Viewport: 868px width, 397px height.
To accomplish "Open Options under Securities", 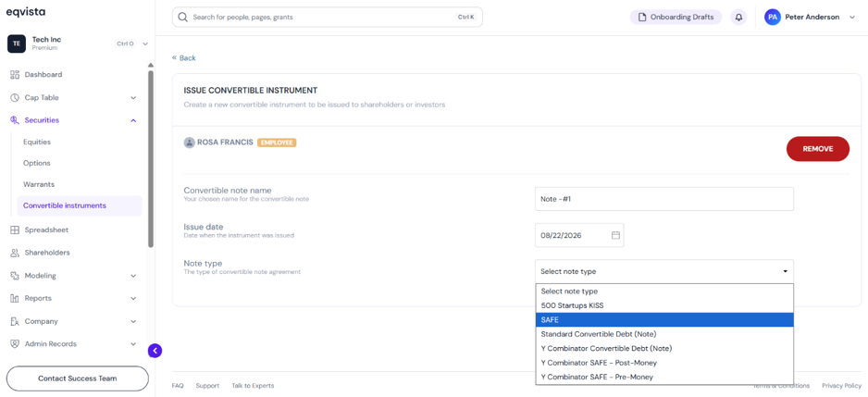I will (x=36, y=164).
